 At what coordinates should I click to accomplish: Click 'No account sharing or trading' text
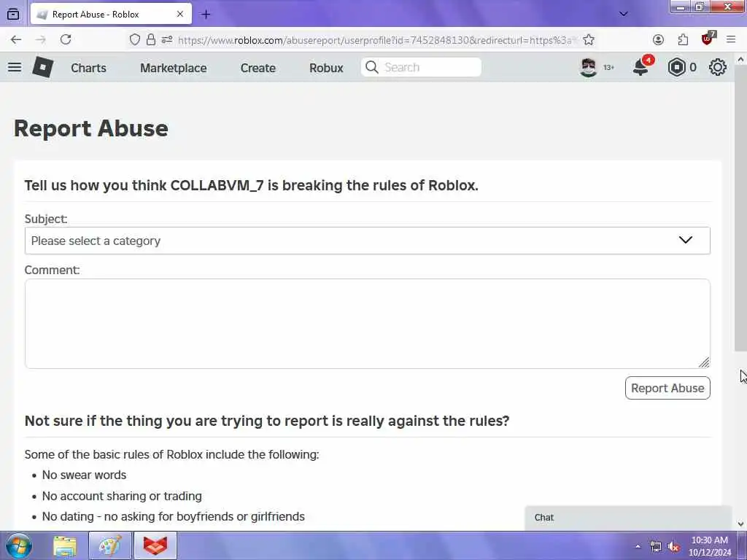pyautogui.click(x=122, y=496)
